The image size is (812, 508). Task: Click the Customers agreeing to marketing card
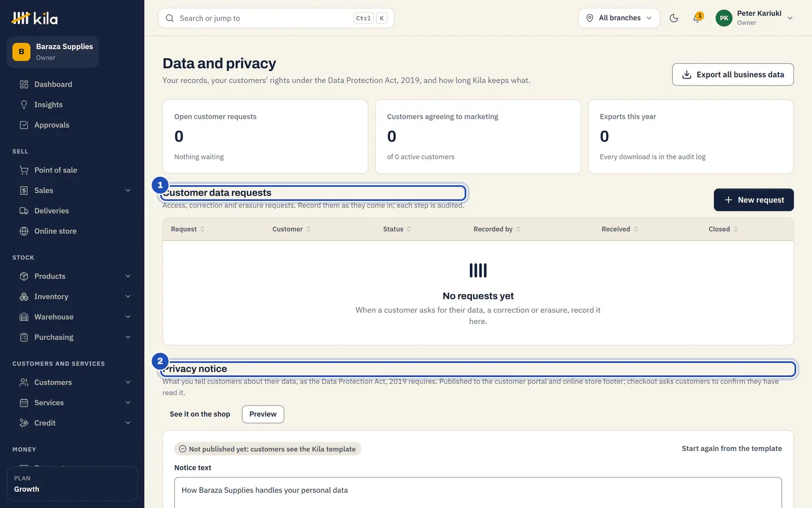click(x=478, y=137)
